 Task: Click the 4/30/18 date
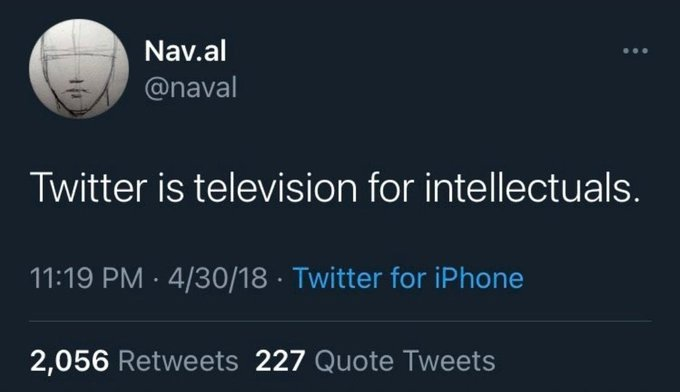[218, 278]
